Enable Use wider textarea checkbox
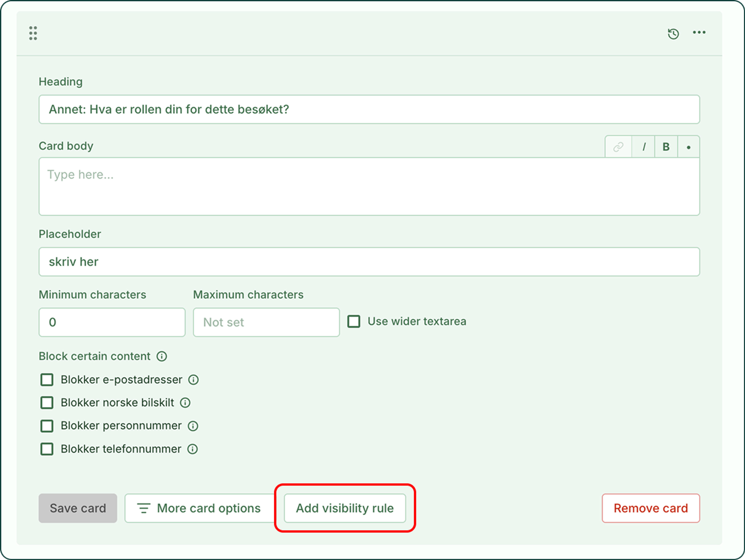745x560 pixels. click(354, 321)
